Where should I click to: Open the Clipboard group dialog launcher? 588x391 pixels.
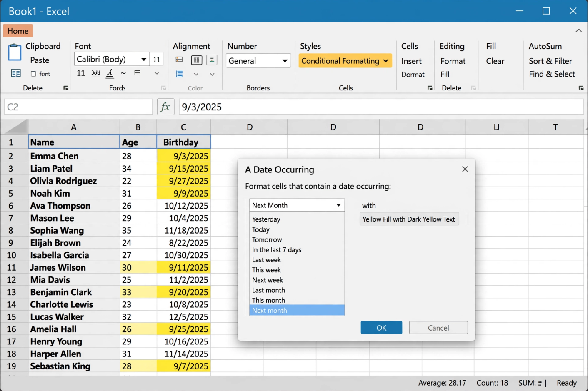(x=66, y=88)
